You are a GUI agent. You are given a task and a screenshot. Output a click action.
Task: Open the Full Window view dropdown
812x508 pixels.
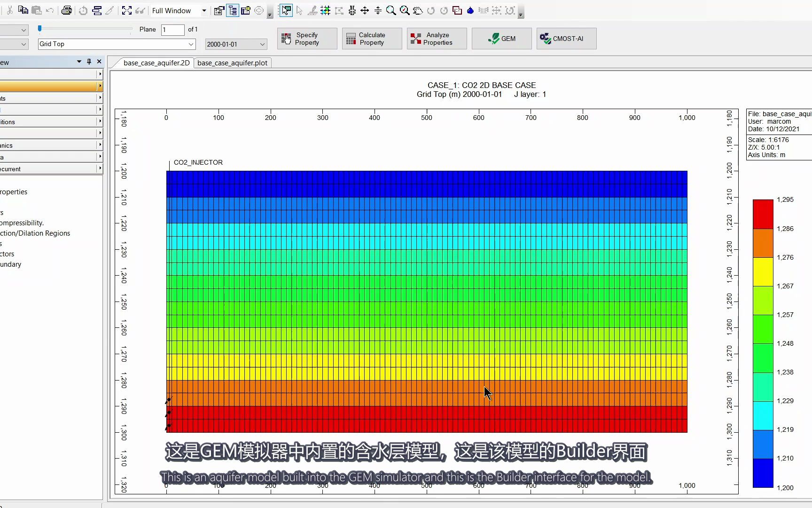(204, 10)
